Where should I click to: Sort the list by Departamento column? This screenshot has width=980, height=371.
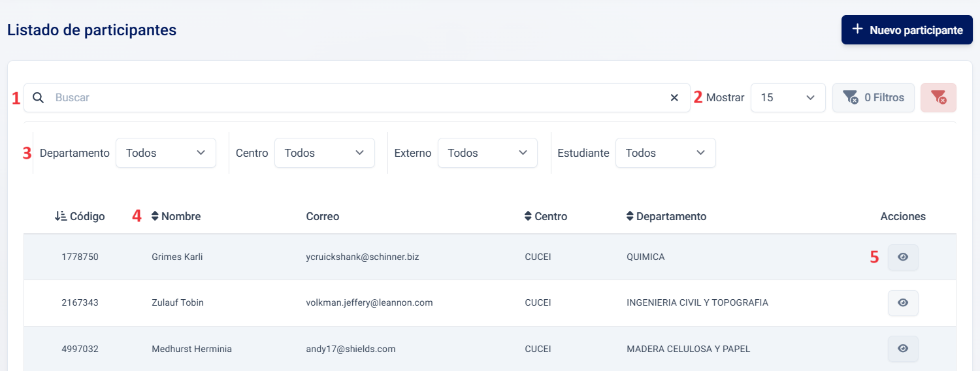tap(630, 216)
